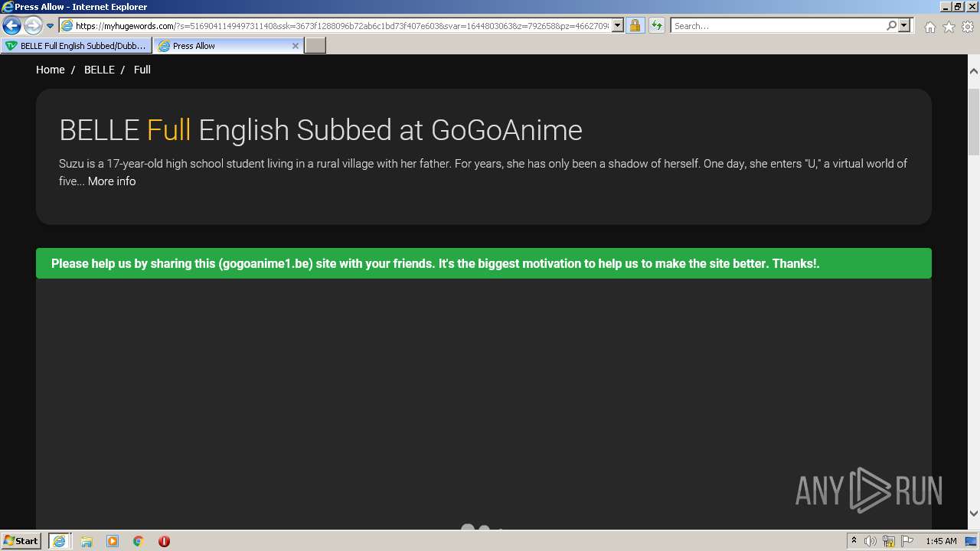Open Favorites star icon

coord(949,27)
